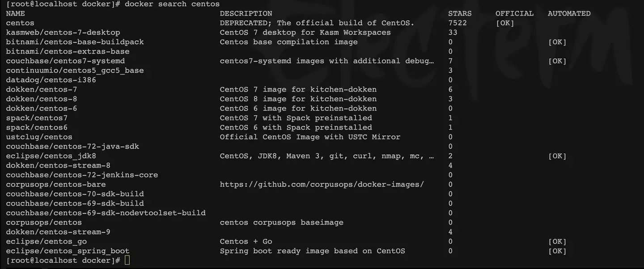Image resolution: width=644 pixels, height=269 pixels.
Task: Click the [OK] official flag for centos
Action: coord(505,23)
